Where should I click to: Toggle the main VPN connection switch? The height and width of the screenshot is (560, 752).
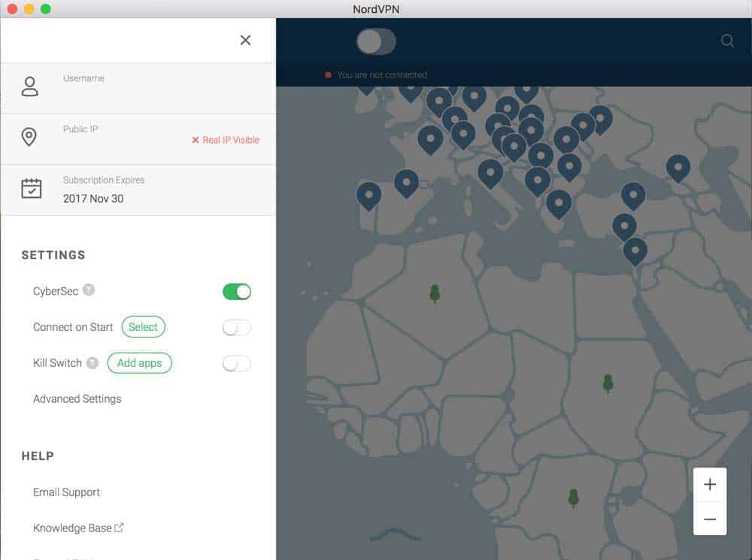[377, 41]
